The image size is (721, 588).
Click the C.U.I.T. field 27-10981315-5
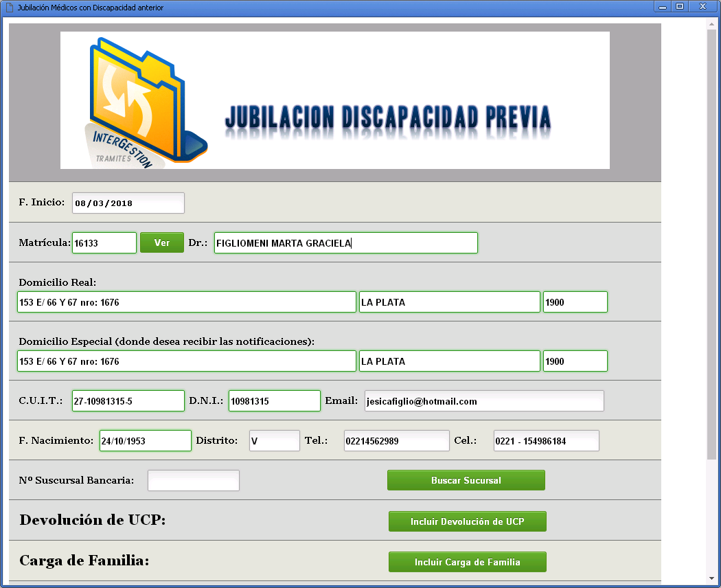(128, 400)
